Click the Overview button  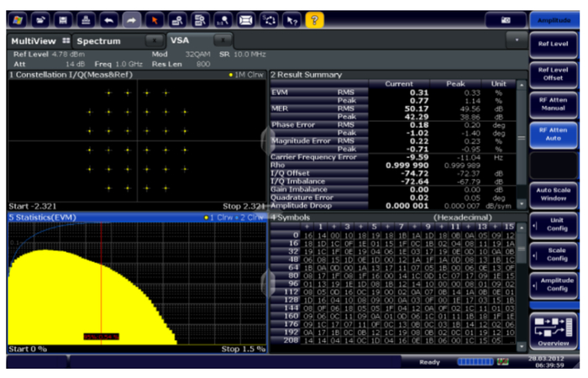tap(553, 329)
